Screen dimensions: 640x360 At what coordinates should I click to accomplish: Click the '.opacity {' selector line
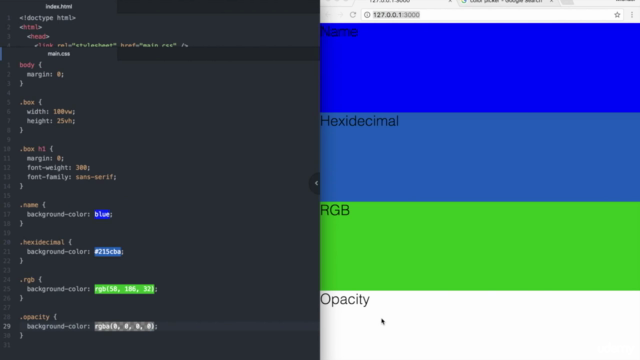point(38,317)
